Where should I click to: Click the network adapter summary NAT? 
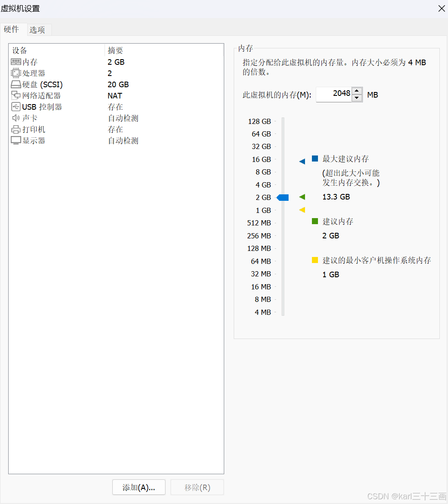click(115, 96)
